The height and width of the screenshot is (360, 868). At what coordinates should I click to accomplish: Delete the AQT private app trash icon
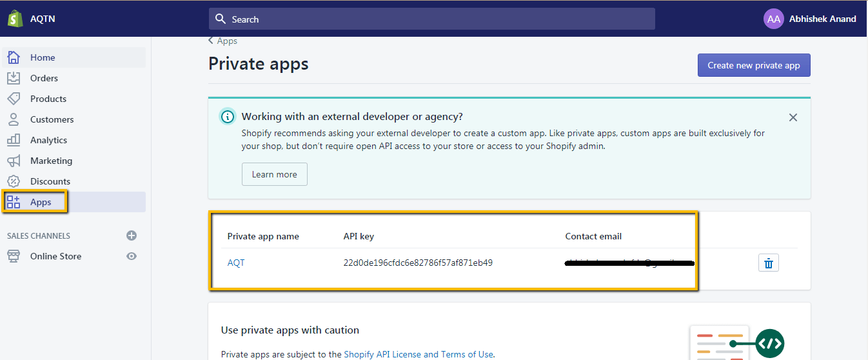(769, 263)
